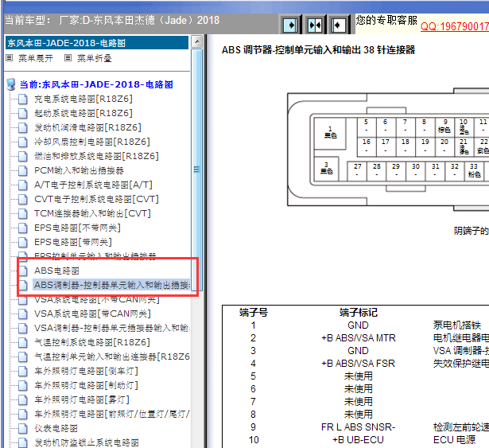489x448 pixels.
Task: Click the 菜单展开 square icon
Action: point(10,58)
